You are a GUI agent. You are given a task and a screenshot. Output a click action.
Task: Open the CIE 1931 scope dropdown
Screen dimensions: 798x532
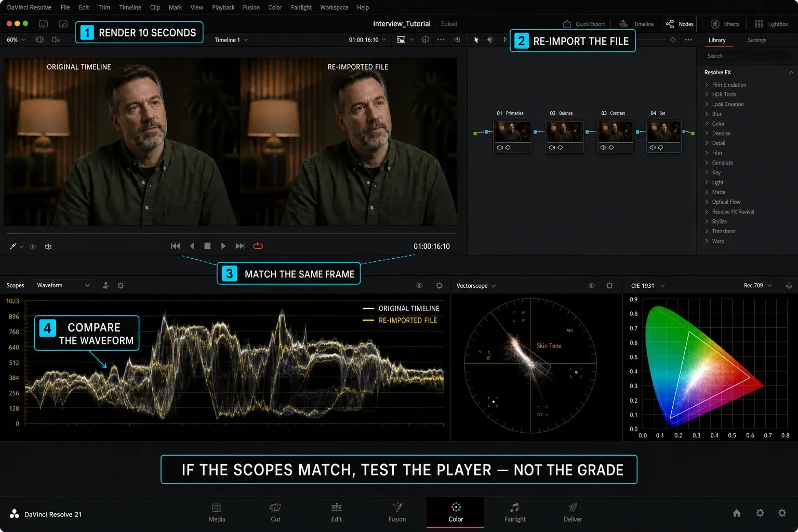point(648,286)
